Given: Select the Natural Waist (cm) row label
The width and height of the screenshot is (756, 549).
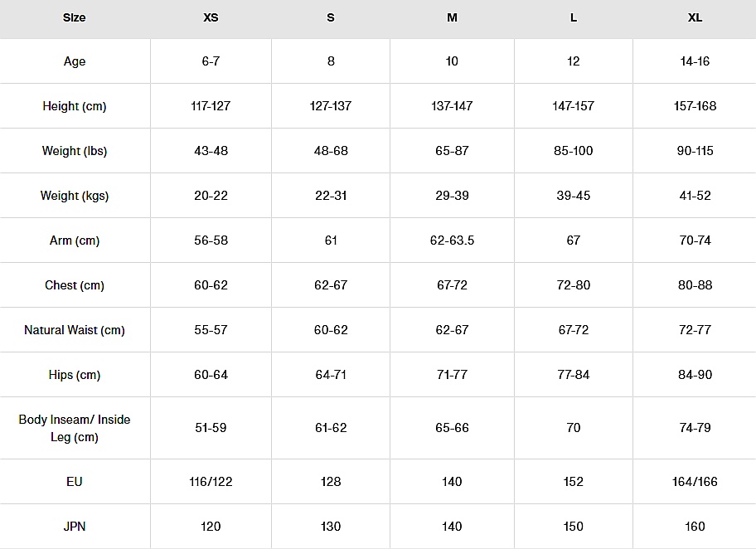Looking at the screenshot, I should click(x=75, y=330).
